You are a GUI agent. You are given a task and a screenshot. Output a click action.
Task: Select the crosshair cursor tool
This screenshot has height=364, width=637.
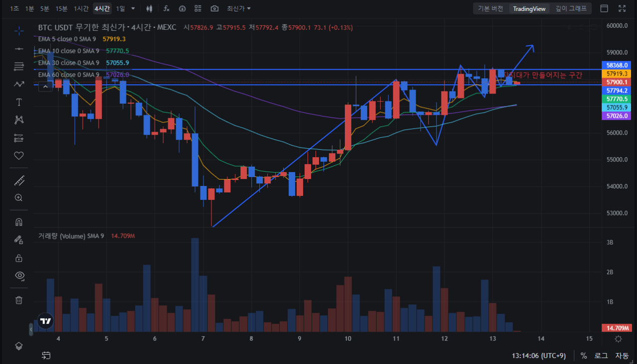click(x=19, y=31)
